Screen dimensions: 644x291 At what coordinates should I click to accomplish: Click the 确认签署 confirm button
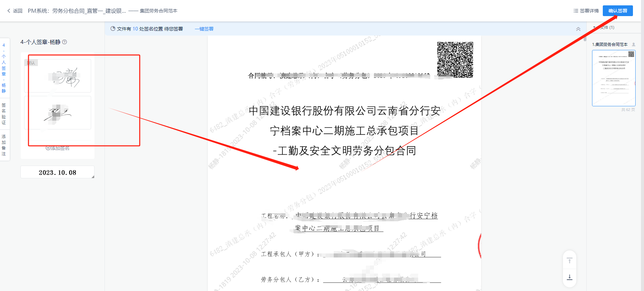click(618, 11)
